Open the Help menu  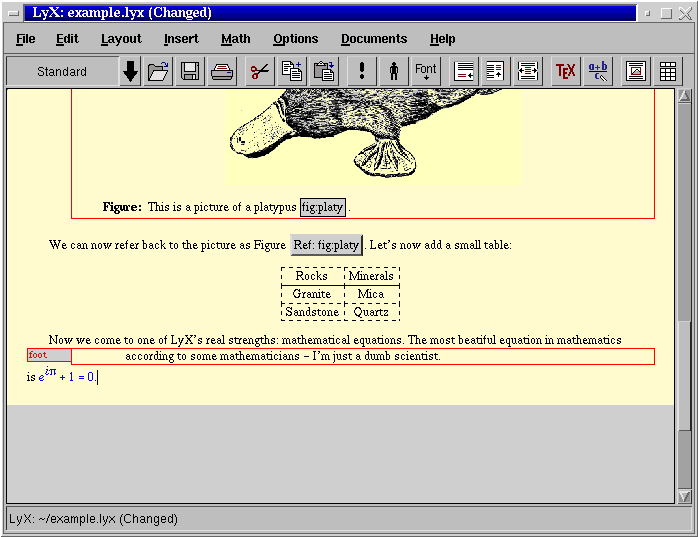[x=442, y=39]
